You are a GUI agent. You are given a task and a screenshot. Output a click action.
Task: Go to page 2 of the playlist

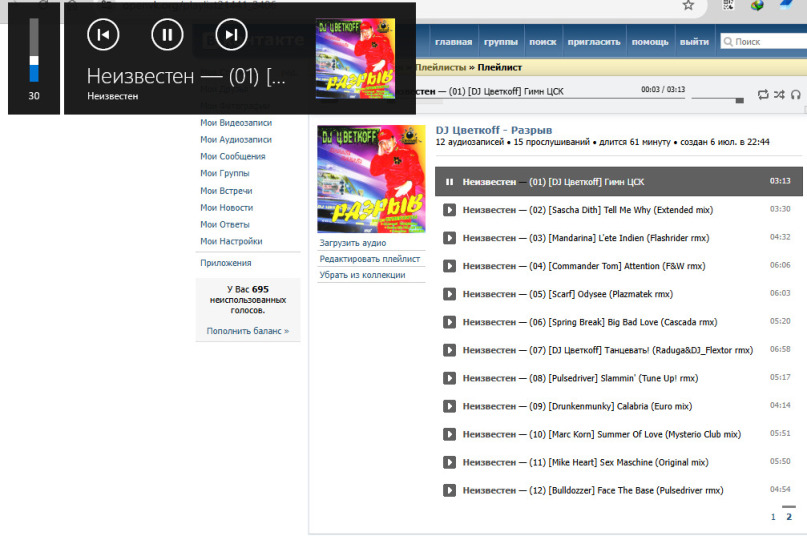(789, 517)
